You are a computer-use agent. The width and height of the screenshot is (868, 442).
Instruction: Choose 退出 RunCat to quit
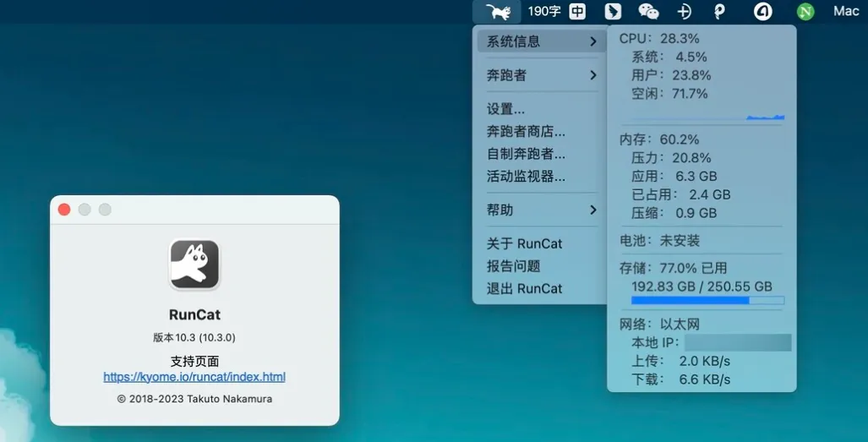[x=524, y=288]
